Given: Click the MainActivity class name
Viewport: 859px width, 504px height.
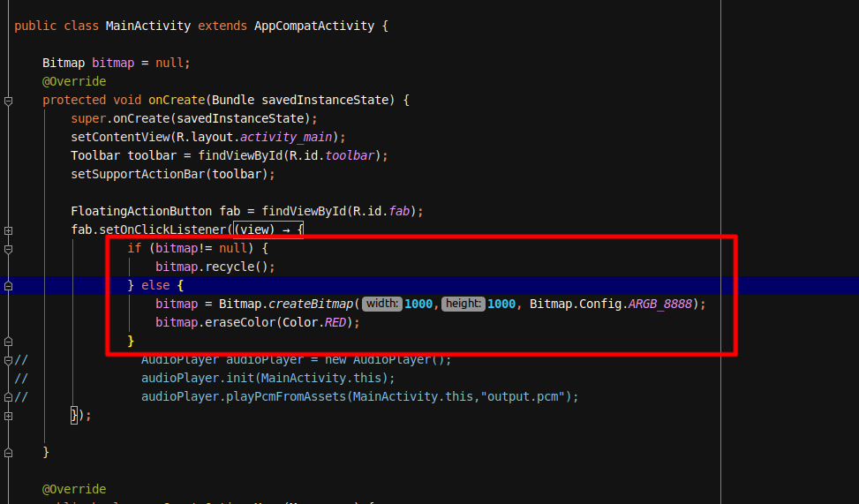Looking at the screenshot, I should [x=148, y=26].
